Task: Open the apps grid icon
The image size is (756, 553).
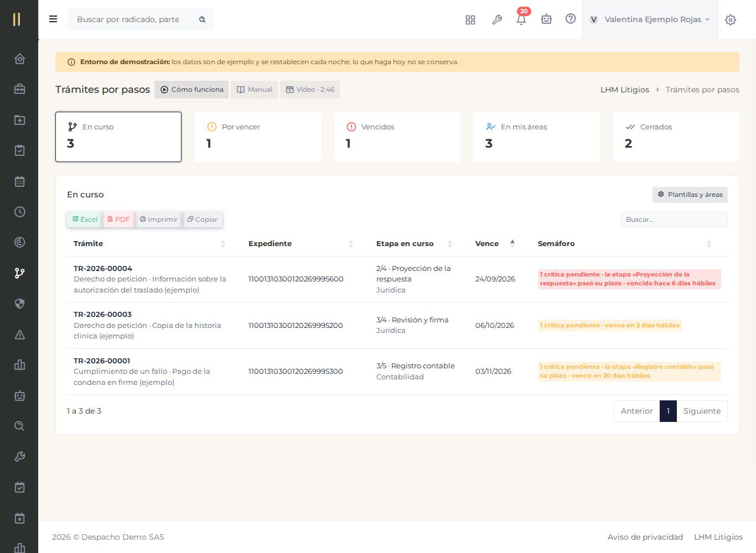Action: pyautogui.click(x=470, y=20)
